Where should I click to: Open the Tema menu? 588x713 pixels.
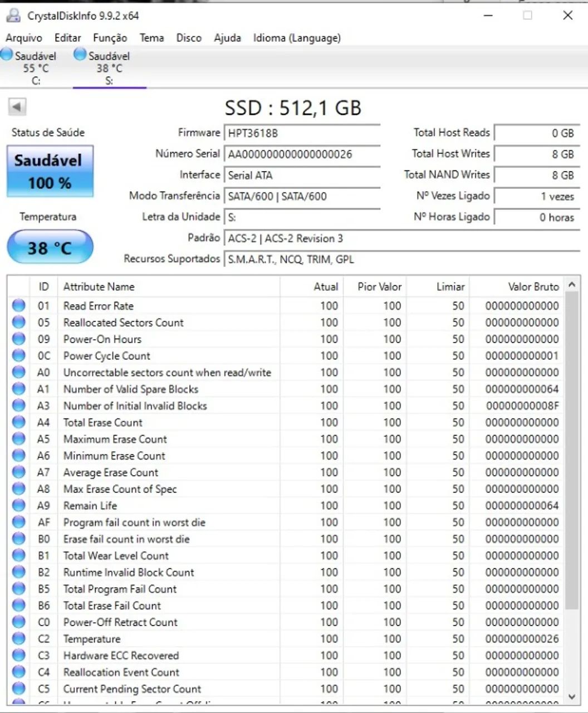[x=151, y=38]
